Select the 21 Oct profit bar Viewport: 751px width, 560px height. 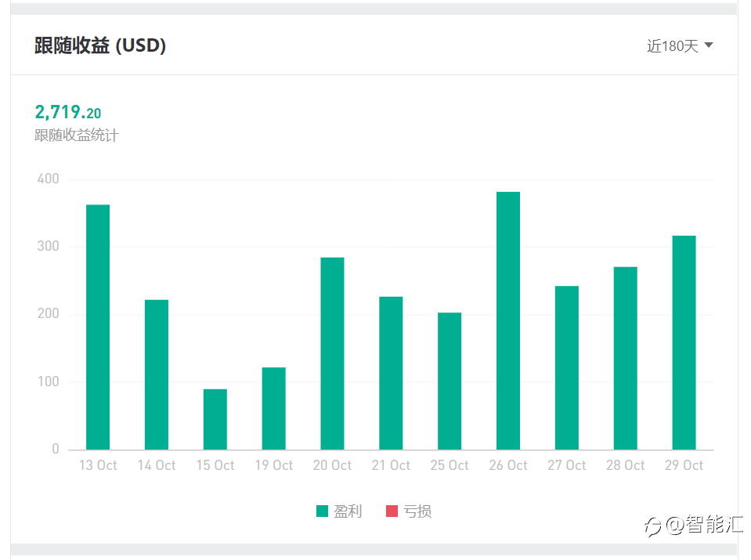click(x=391, y=373)
